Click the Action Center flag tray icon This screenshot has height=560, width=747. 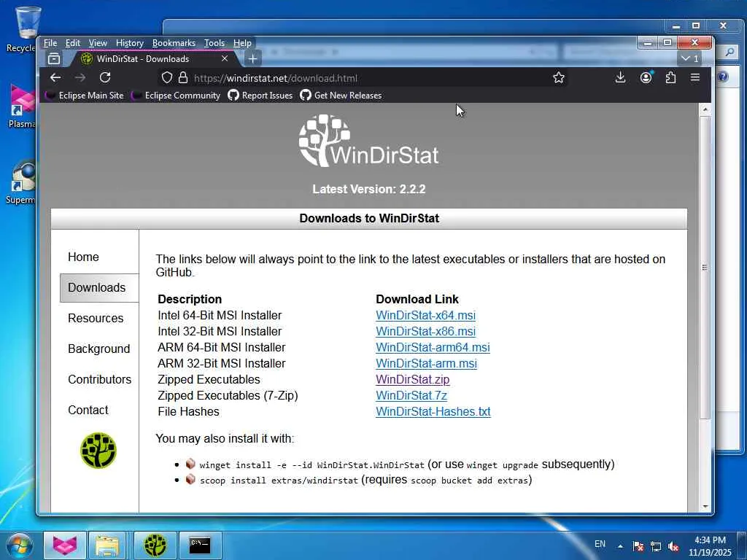pos(638,546)
